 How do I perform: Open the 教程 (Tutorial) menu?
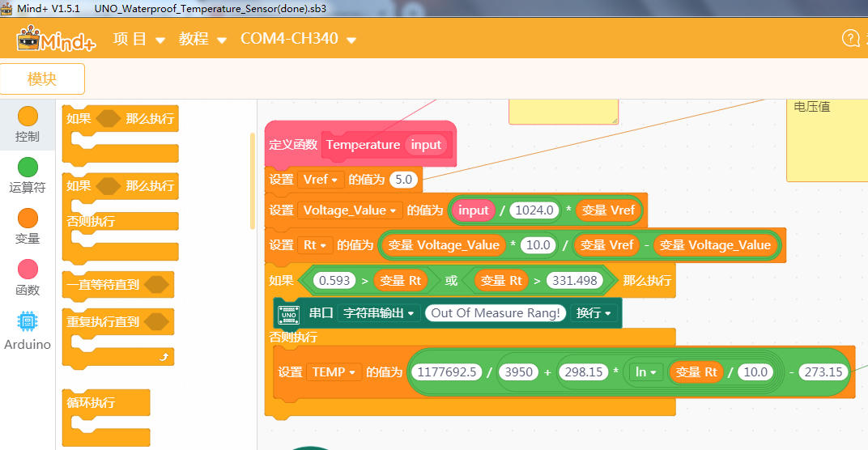point(203,39)
